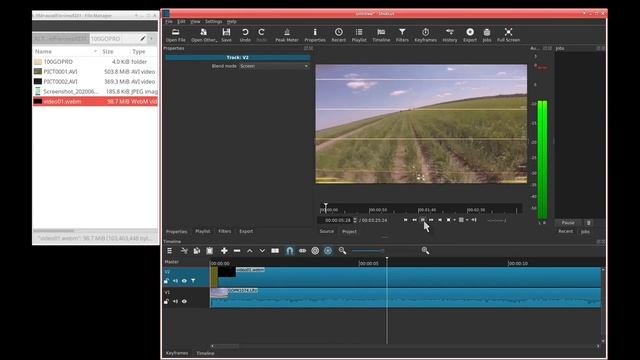The image size is (640, 360).
Task: Open the Settings menu in Shotcut
Action: 213,21
